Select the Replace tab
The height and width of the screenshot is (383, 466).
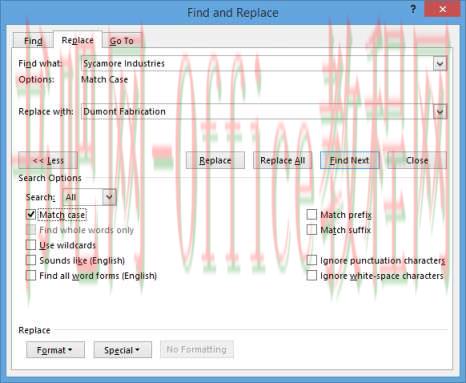pyautogui.click(x=78, y=40)
